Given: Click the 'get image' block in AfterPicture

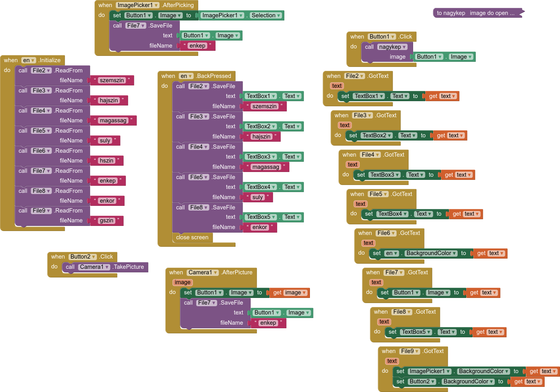Looking at the screenshot, I should coord(289,292).
